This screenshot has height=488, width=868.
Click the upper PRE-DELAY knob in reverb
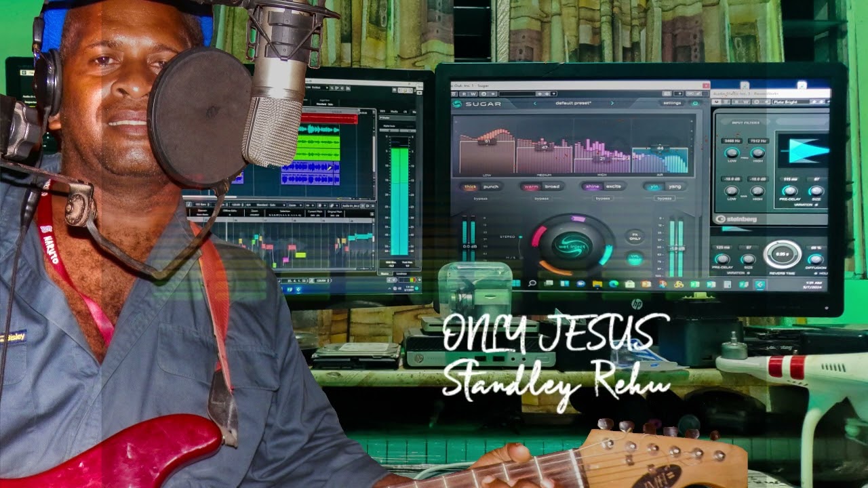coord(790,190)
